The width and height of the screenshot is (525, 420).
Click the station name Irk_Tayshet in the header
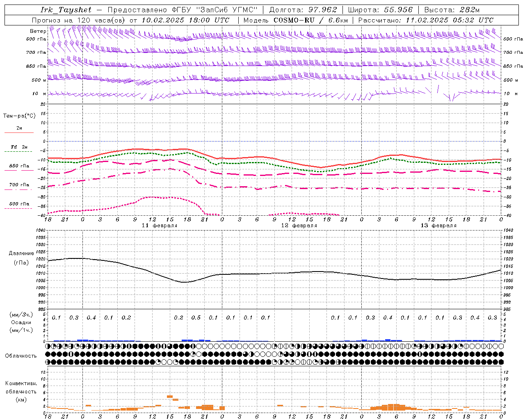click(66, 10)
